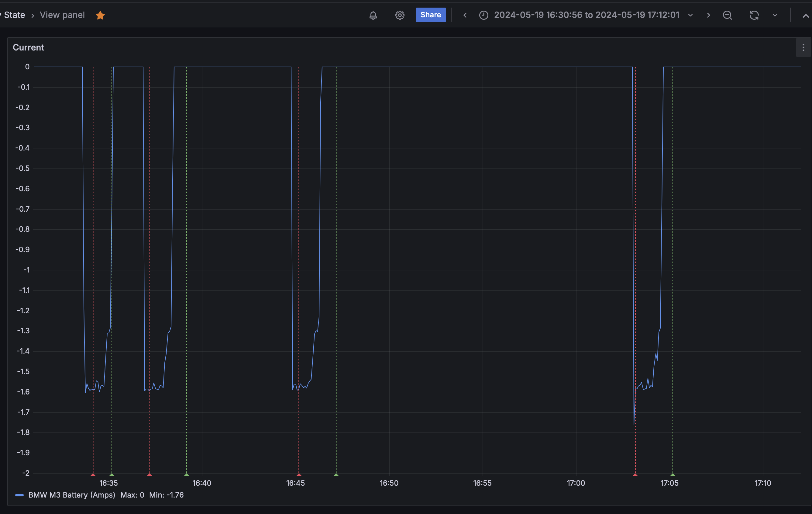
Task: Click the View panel breadcrumb
Action: pos(62,15)
